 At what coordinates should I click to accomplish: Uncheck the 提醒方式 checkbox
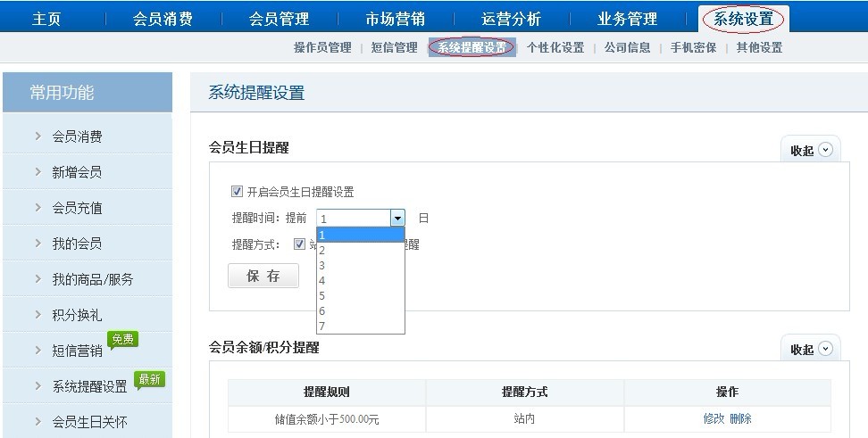tap(300, 244)
